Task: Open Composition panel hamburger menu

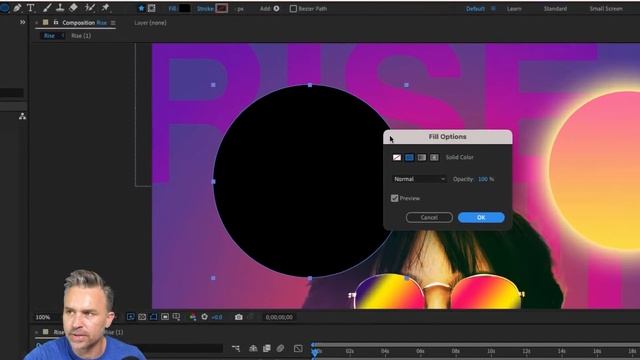Action: [x=113, y=23]
